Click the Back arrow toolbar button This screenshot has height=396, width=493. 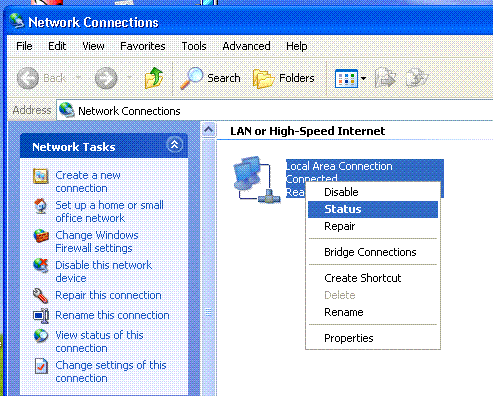click(28, 78)
